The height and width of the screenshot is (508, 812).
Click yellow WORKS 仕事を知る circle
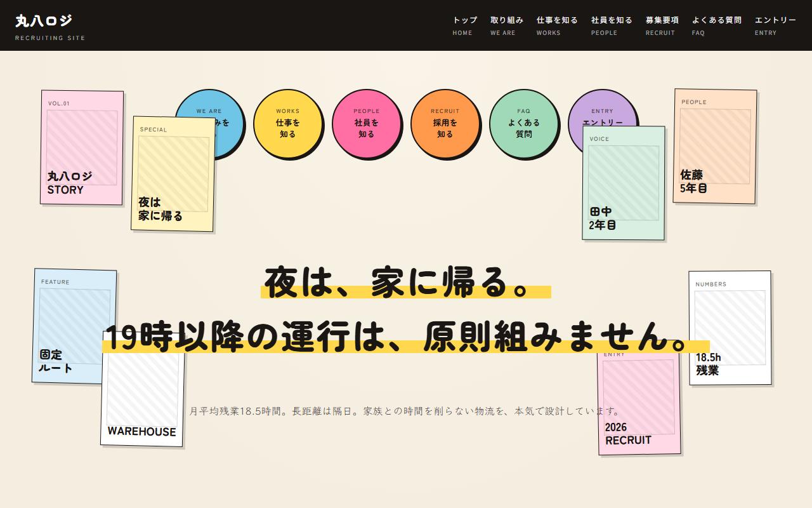(x=288, y=124)
